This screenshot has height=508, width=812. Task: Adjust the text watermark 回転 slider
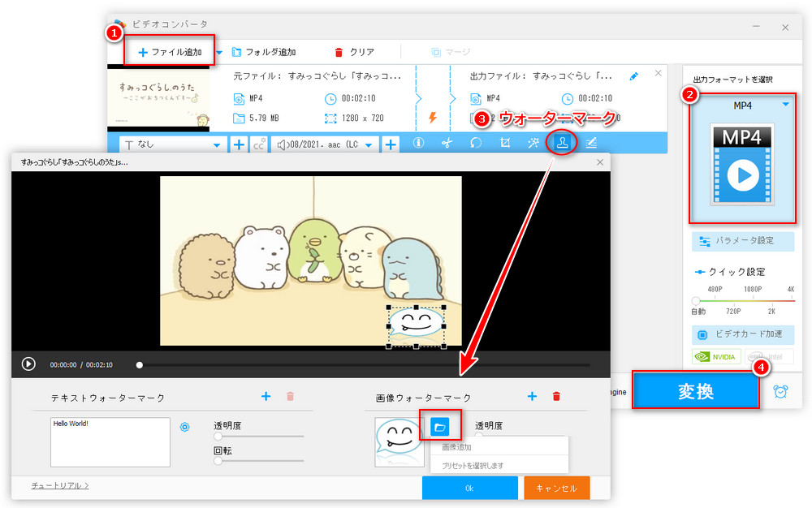tap(218, 460)
